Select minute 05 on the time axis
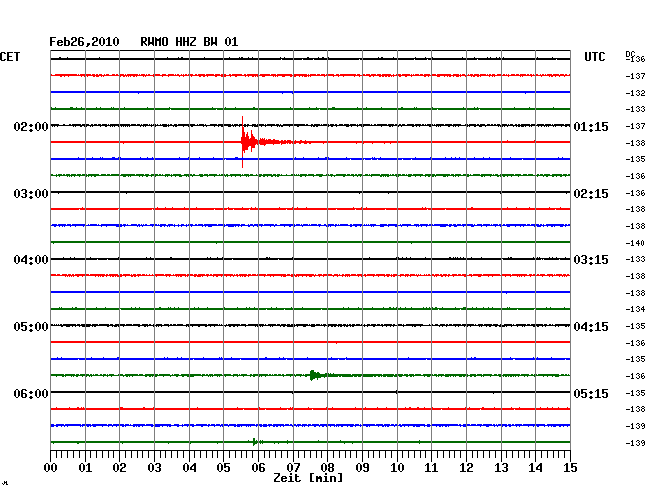650x494 pixels. (223, 467)
